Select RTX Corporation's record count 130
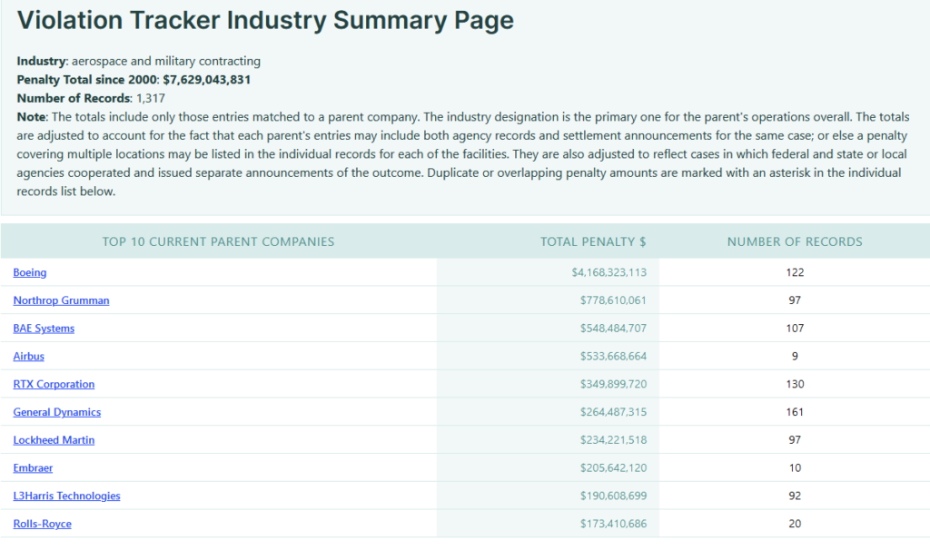This screenshot has height=560, width=930. point(795,385)
